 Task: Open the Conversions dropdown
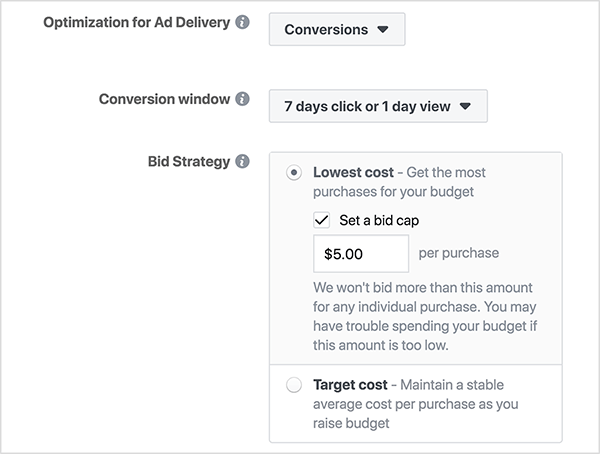336,30
